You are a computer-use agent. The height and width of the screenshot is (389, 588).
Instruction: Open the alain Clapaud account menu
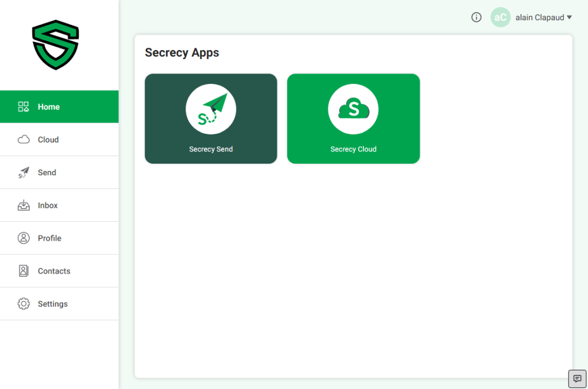click(540, 17)
